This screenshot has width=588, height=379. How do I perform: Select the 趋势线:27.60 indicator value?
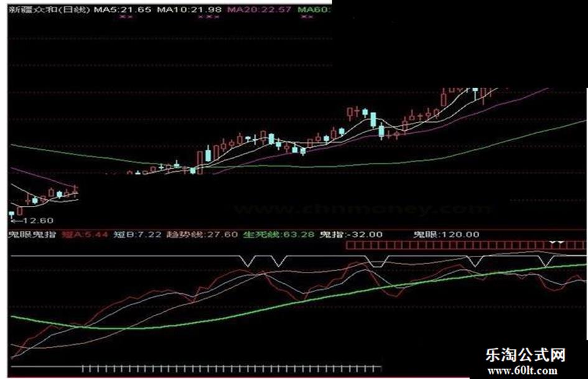(x=202, y=235)
